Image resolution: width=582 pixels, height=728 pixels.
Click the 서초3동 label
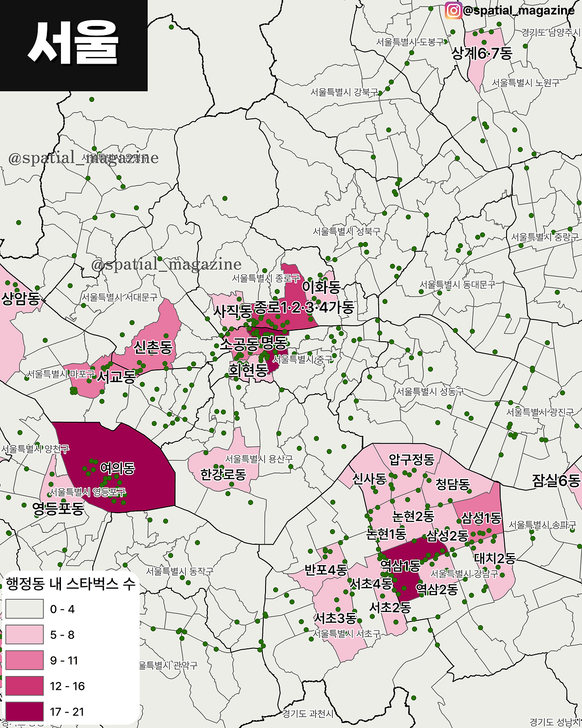pos(336,618)
